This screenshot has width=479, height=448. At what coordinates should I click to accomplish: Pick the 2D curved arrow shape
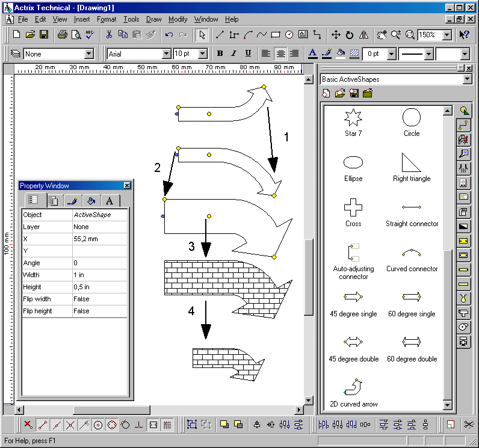point(353,387)
